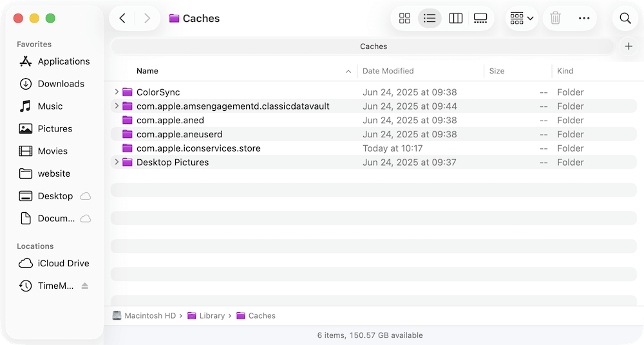Select com.apple.aned folder

coord(374,120)
